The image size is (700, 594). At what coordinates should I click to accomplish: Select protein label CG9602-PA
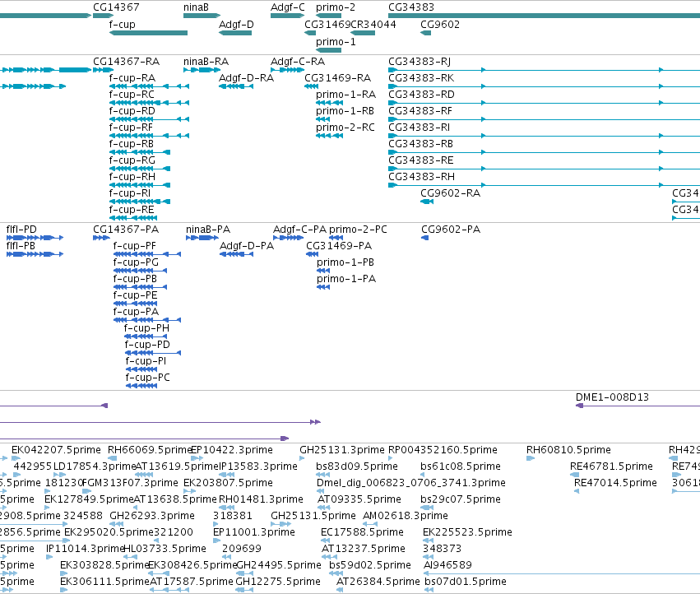tap(451, 230)
